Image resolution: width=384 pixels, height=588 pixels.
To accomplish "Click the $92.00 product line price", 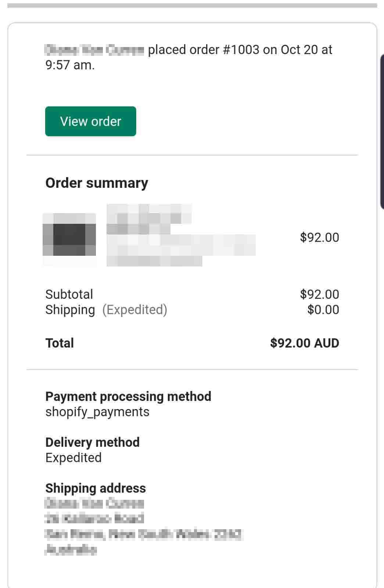I will tap(319, 237).
